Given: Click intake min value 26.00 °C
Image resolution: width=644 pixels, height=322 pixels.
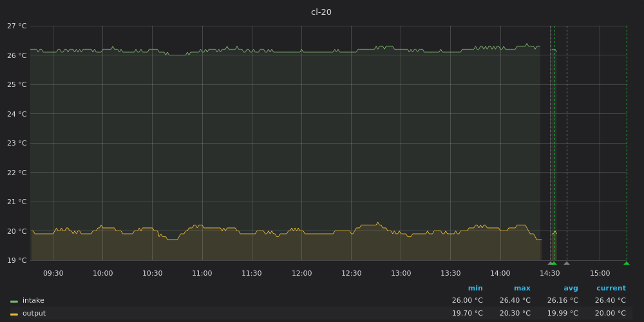Looking at the screenshot, I should click(467, 301).
